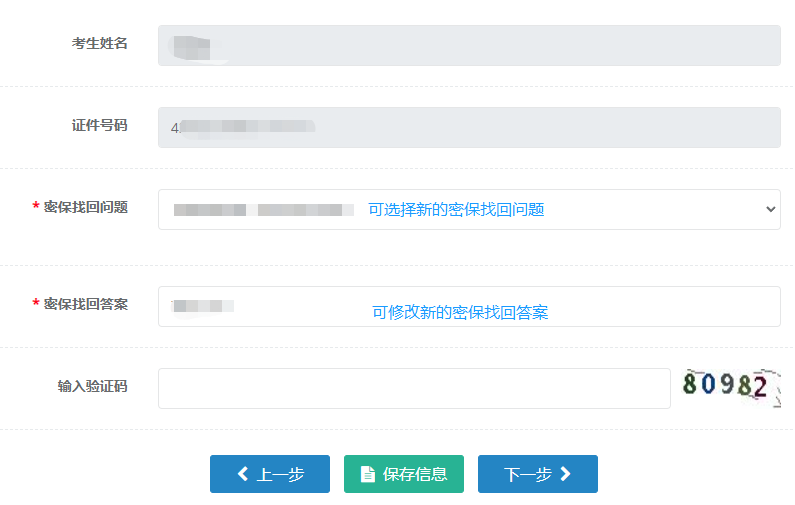
Task: Proceed using the 下一步 button
Action: [x=537, y=474]
